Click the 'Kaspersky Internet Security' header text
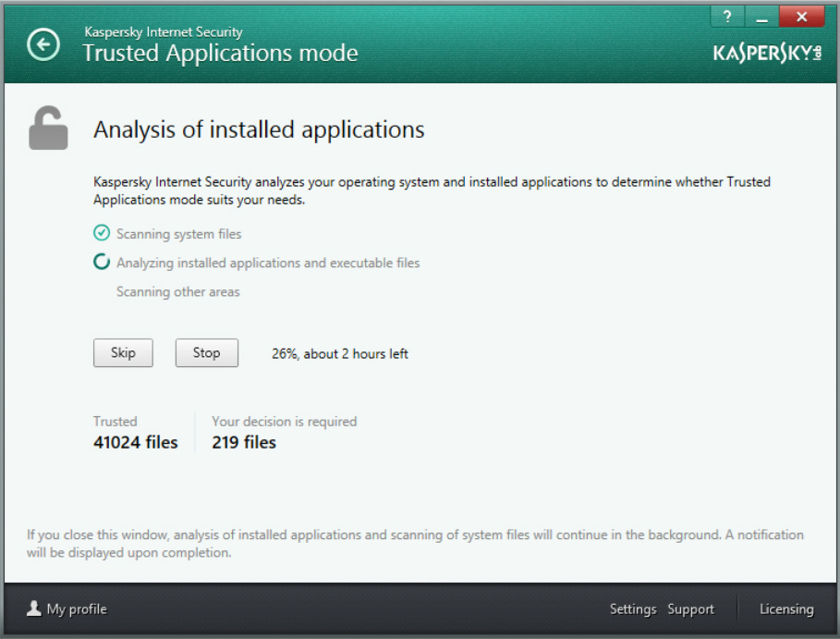 164,32
